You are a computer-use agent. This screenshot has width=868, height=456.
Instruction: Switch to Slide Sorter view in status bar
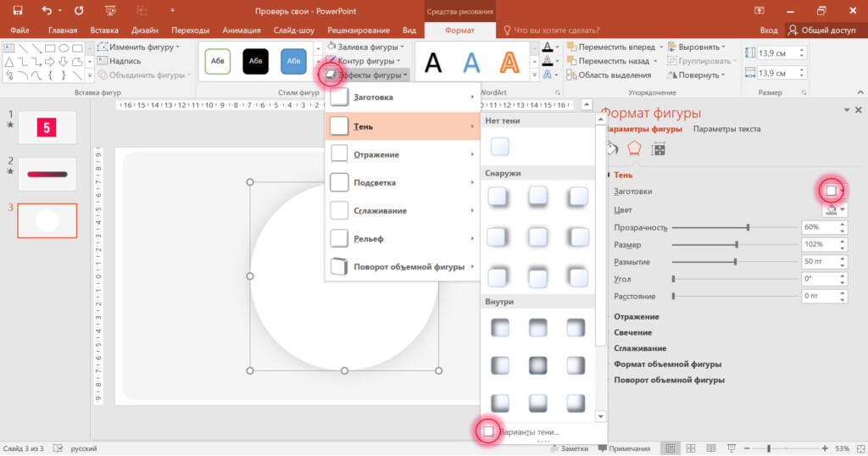pos(691,448)
